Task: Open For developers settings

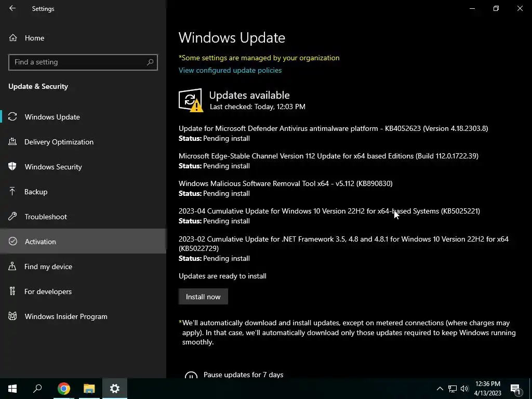Action: 83,291
